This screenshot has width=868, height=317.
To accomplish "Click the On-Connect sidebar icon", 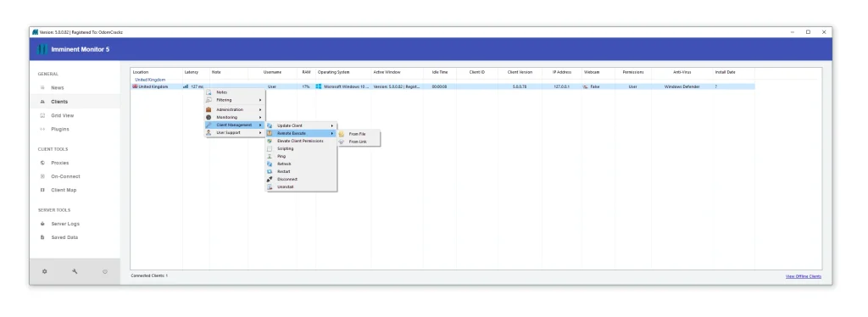I will point(42,176).
